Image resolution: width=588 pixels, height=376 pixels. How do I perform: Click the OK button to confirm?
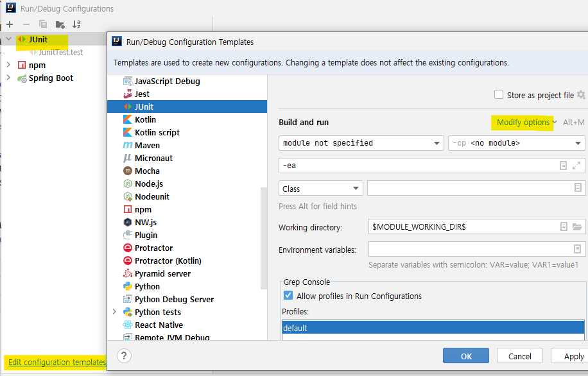(x=465, y=355)
